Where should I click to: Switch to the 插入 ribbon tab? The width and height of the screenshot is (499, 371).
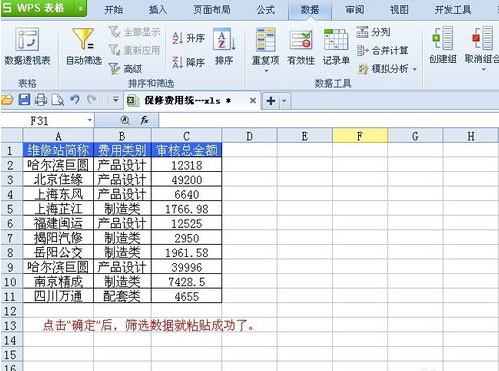pos(158,10)
